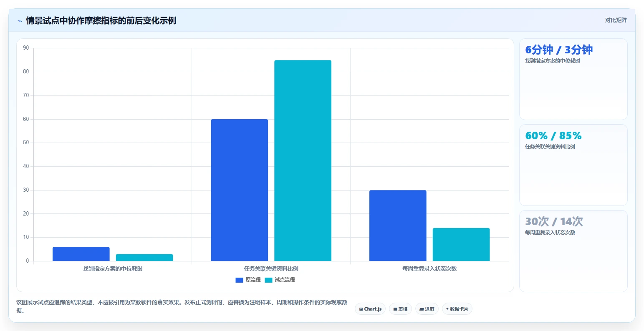
Task: Click the 对比矩阵 label in header
Action: coord(616,20)
